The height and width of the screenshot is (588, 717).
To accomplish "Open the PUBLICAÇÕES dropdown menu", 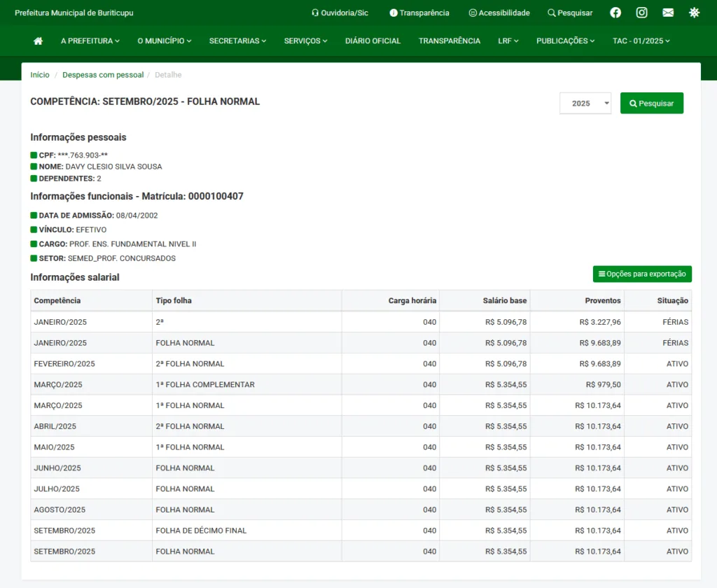I will pyautogui.click(x=565, y=41).
